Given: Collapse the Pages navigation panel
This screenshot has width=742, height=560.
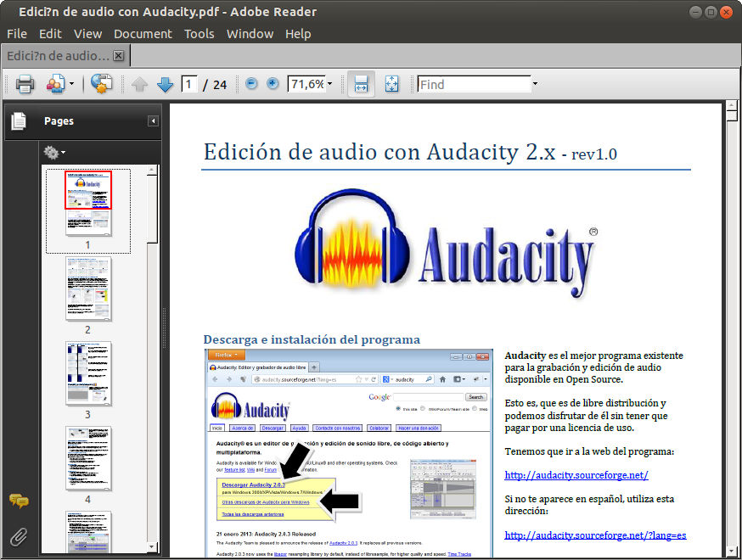Looking at the screenshot, I should point(153,121).
